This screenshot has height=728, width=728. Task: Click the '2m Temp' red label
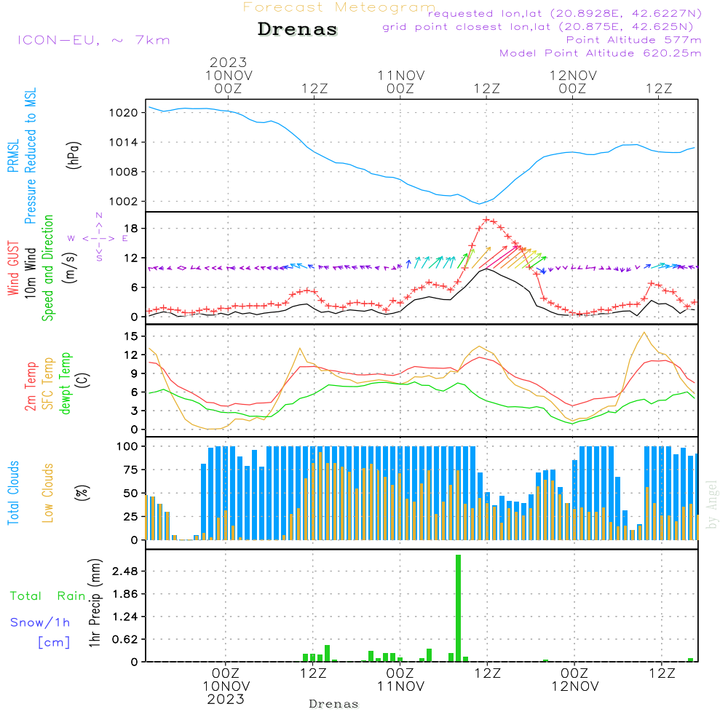30,387
